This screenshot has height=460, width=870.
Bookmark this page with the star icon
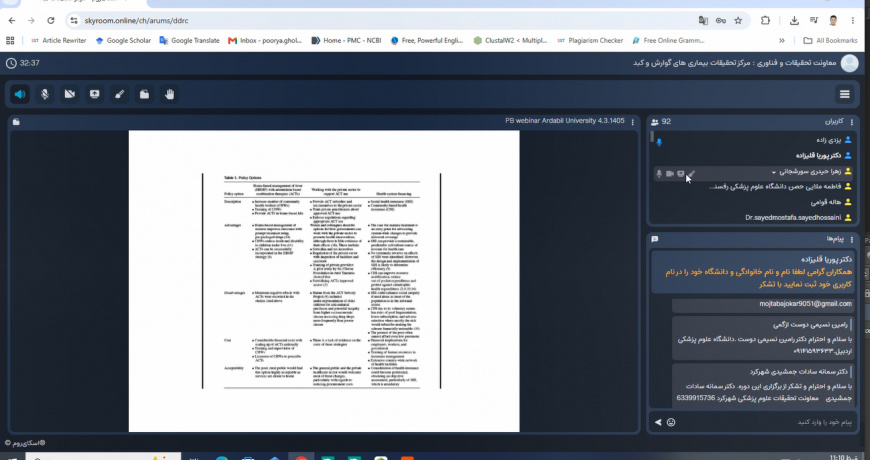(738, 21)
